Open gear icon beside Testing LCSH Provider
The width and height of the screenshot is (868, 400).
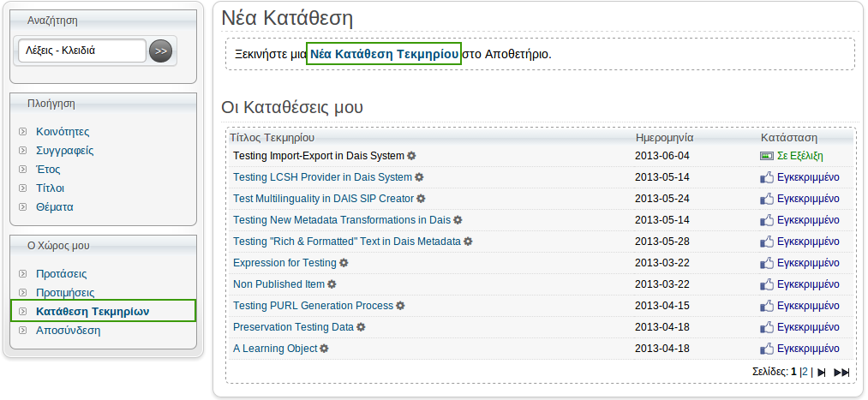(x=419, y=177)
